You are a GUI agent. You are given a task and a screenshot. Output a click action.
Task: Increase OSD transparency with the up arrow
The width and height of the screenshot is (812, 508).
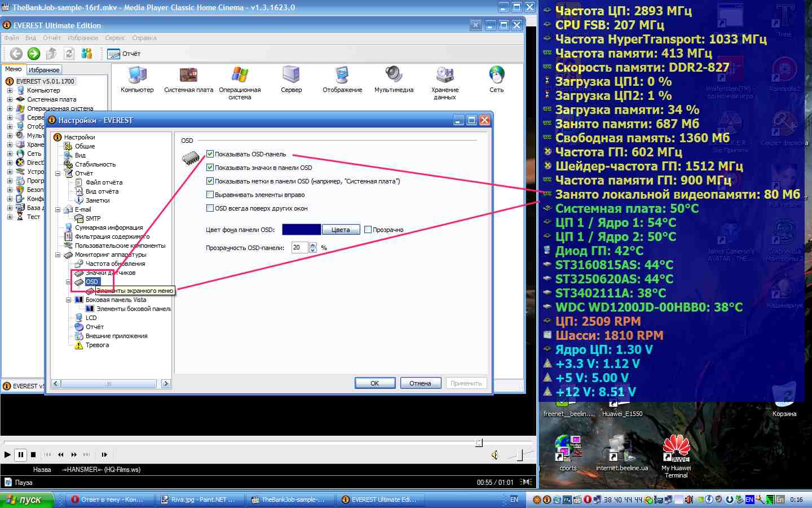point(313,244)
